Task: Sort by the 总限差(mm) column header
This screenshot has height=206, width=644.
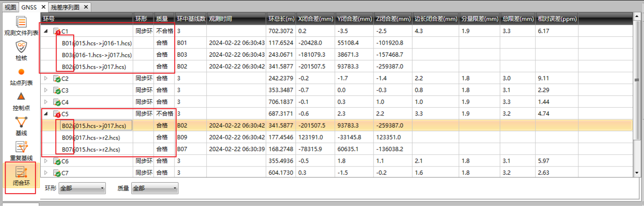Action: click(518, 19)
